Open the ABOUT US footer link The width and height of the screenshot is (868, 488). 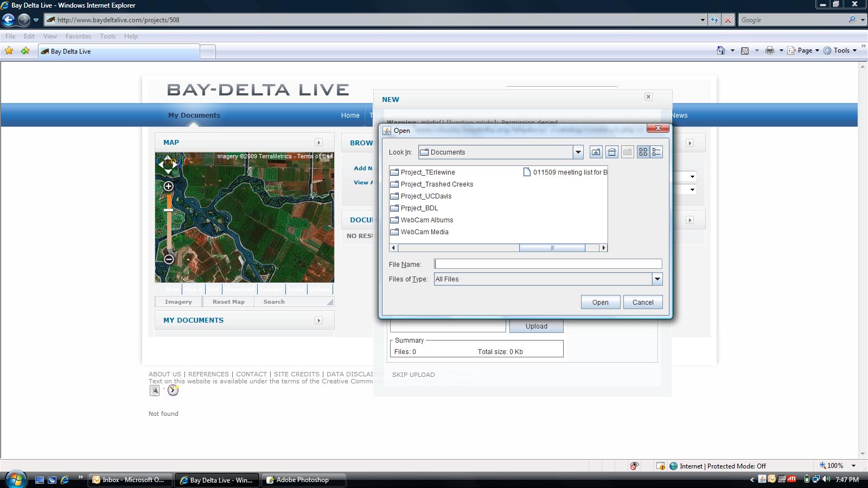[165, 374]
